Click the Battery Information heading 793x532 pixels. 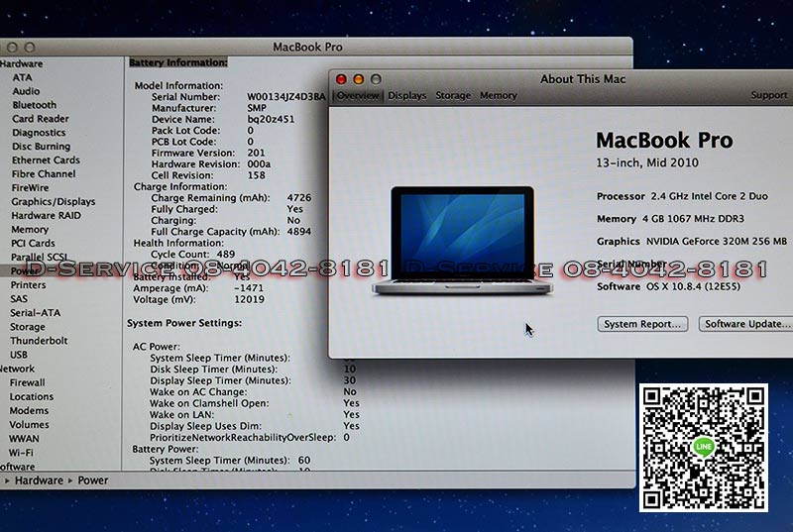(x=178, y=62)
